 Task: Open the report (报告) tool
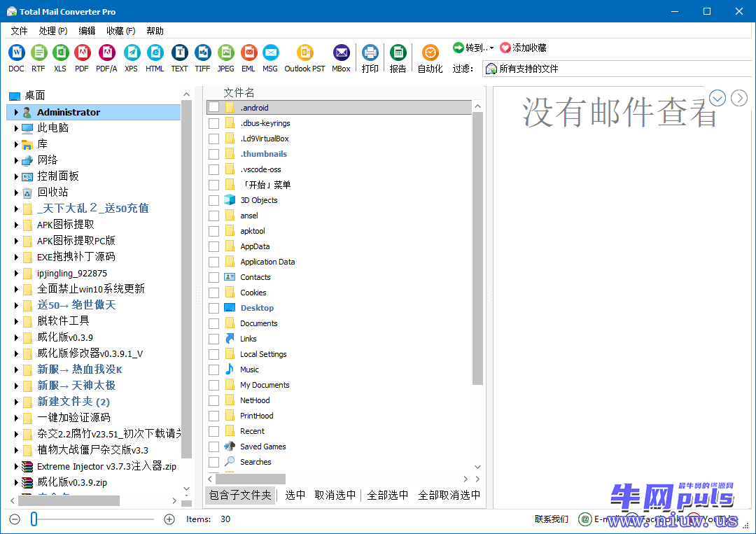pyautogui.click(x=398, y=58)
